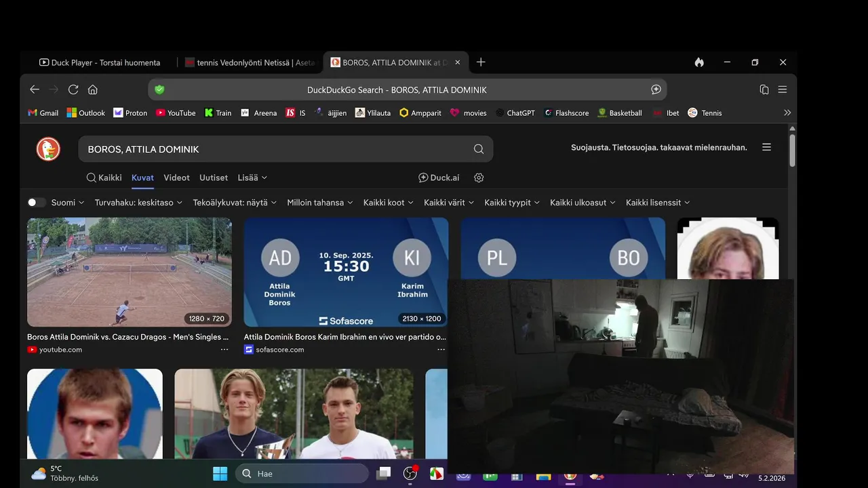
Task: Open the Kaikki värit color filter
Action: coord(449,203)
